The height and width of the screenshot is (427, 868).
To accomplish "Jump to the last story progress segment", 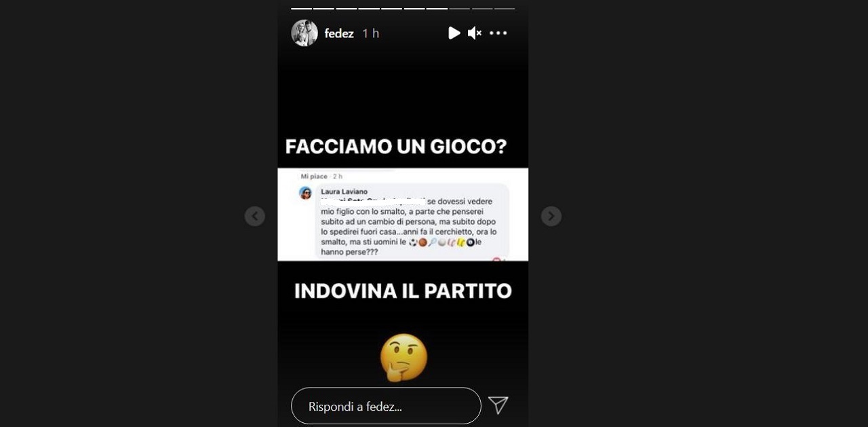I will (505, 8).
